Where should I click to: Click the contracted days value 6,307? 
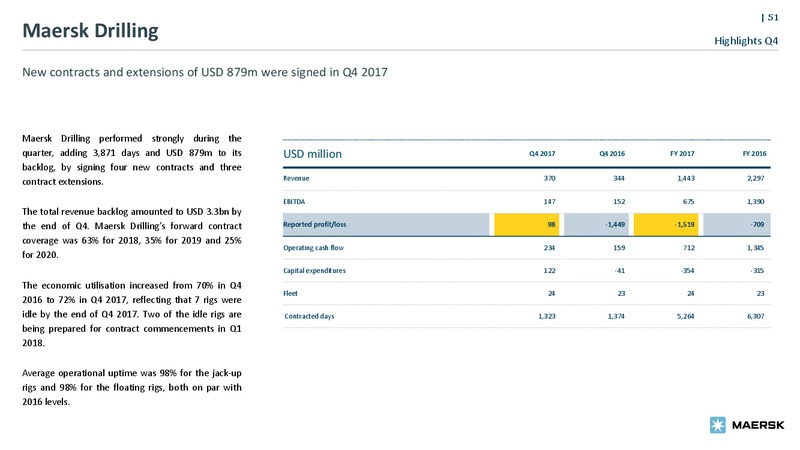755,316
